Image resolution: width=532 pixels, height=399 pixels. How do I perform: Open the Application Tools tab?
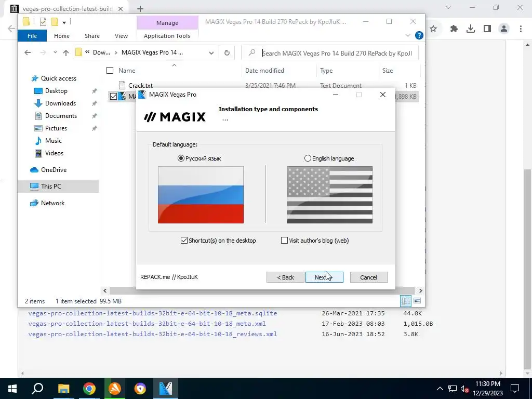167,36
